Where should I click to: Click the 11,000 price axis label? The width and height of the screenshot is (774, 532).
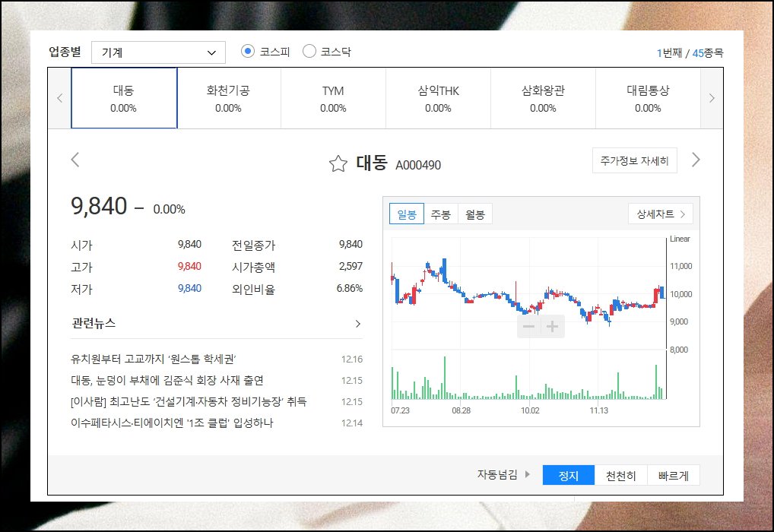click(680, 266)
